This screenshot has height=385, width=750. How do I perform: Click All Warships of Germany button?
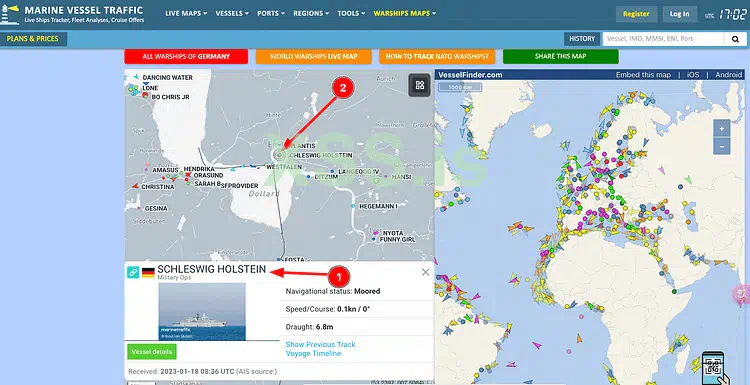tap(186, 56)
